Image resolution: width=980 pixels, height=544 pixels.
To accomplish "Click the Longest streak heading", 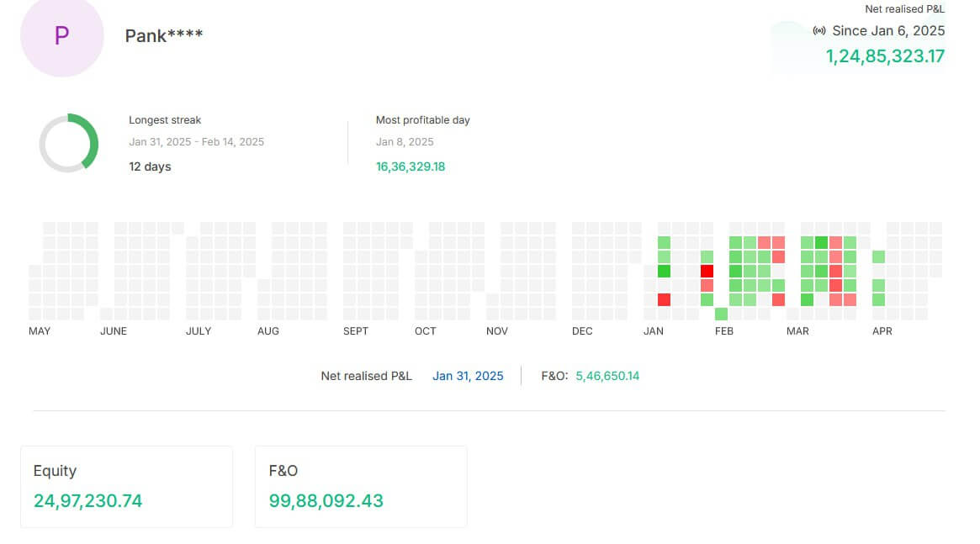I will click(165, 120).
